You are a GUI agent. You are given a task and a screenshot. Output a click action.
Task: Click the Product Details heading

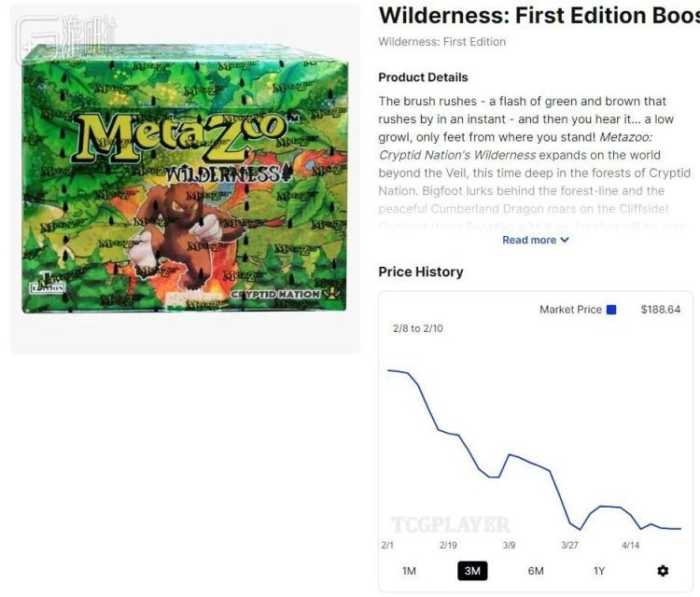click(423, 76)
